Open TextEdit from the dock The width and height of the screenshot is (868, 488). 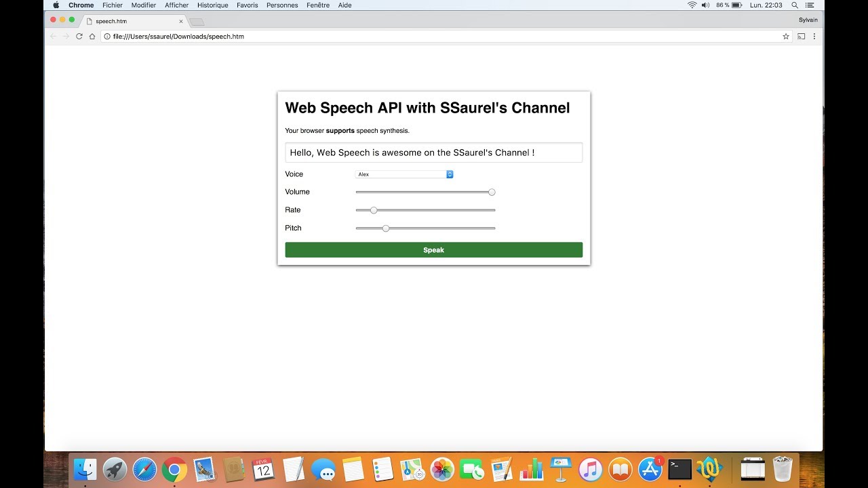tap(293, 469)
